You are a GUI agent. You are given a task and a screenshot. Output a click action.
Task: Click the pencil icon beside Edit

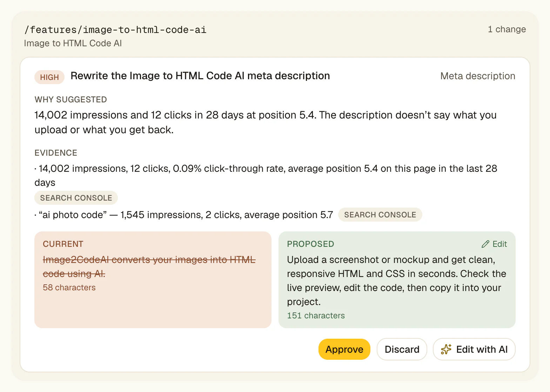click(485, 244)
